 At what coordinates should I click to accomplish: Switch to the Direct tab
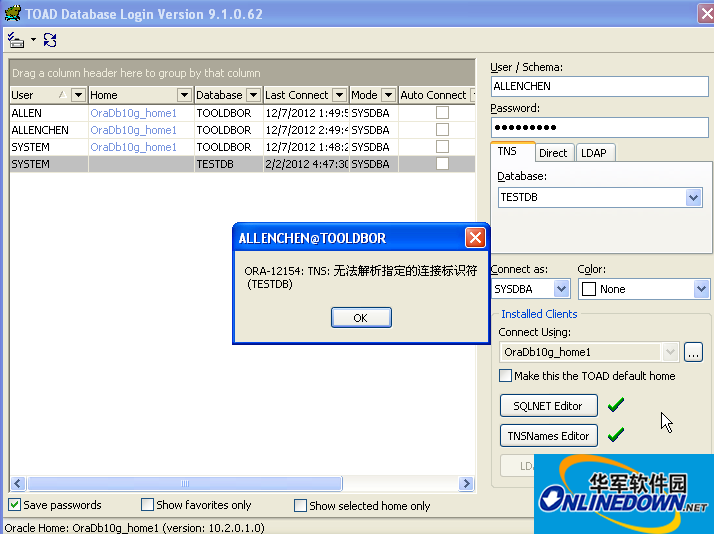(x=553, y=153)
